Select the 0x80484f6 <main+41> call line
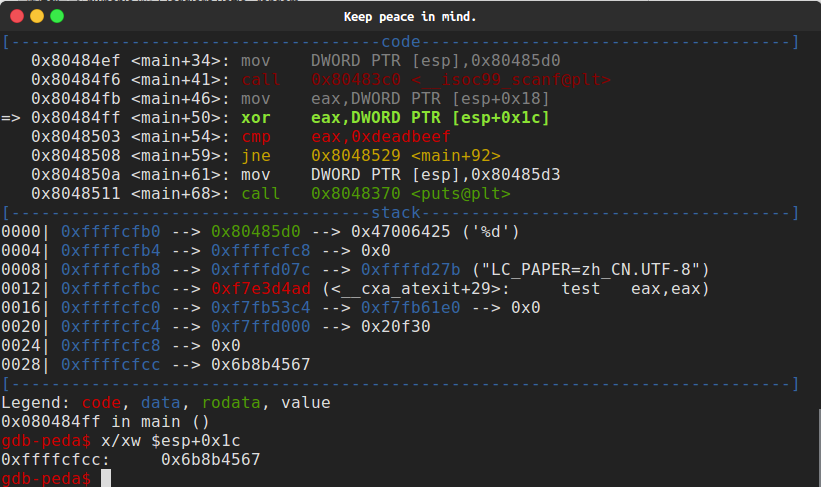Viewport: 821px width, 487px height. point(320,80)
